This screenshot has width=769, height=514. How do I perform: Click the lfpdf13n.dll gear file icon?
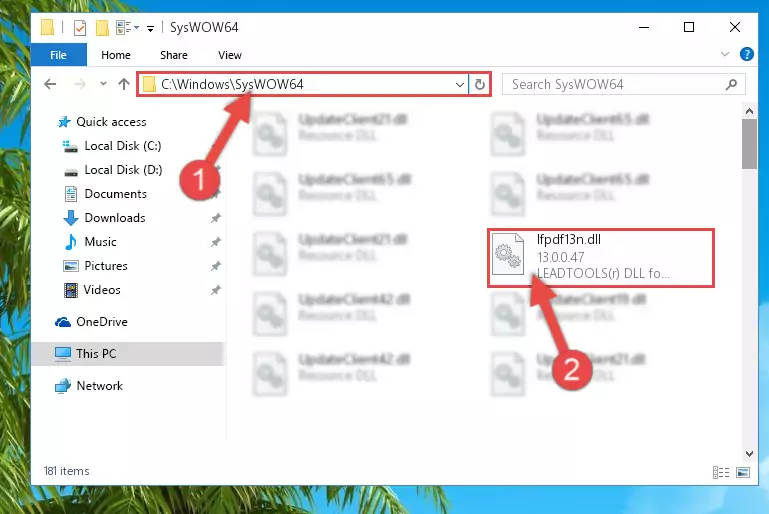click(x=508, y=254)
